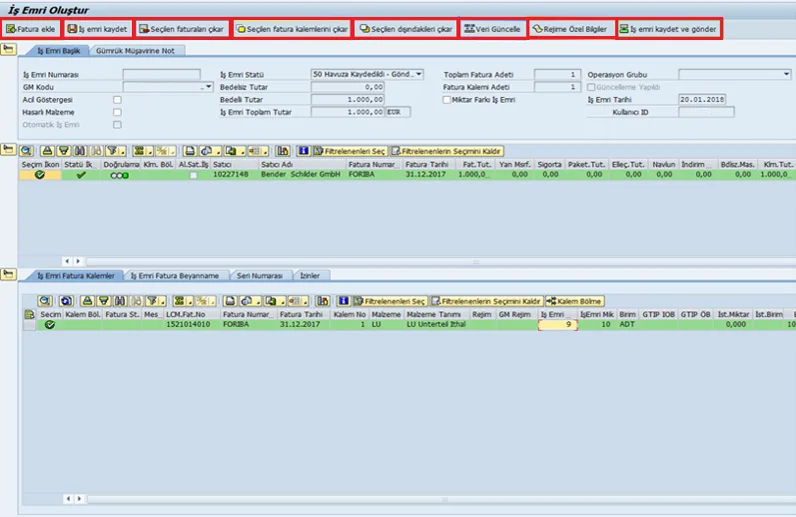Click editable İş Emri cell showing 9
Viewport: 796px width, 517px height.
tap(557, 325)
